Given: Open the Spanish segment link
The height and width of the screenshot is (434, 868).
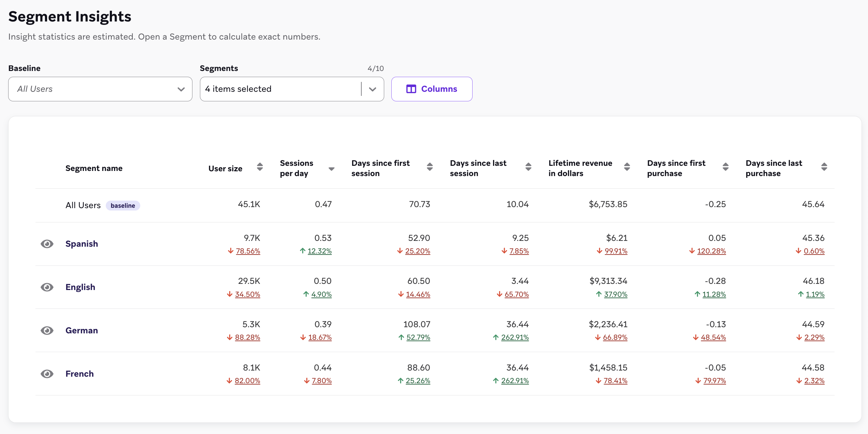Looking at the screenshot, I should [82, 244].
